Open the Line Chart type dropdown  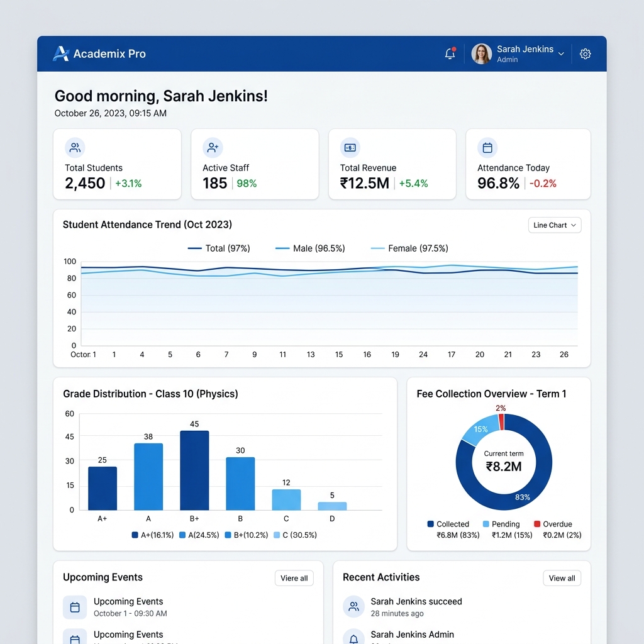click(x=555, y=225)
